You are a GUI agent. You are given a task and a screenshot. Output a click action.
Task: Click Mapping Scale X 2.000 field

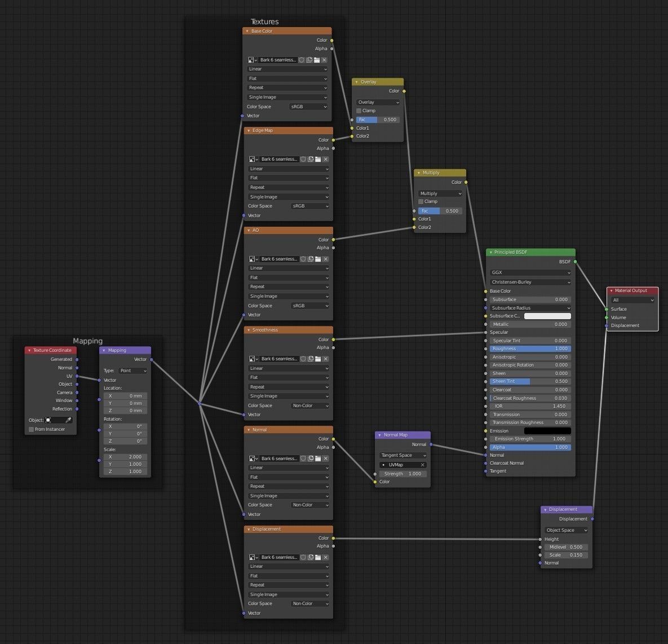point(125,457)
